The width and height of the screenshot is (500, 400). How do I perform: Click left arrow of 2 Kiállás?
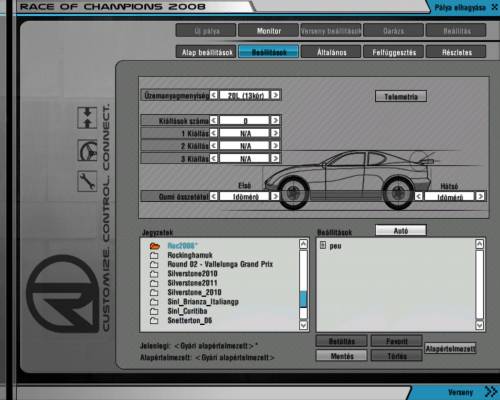point(214,146)
